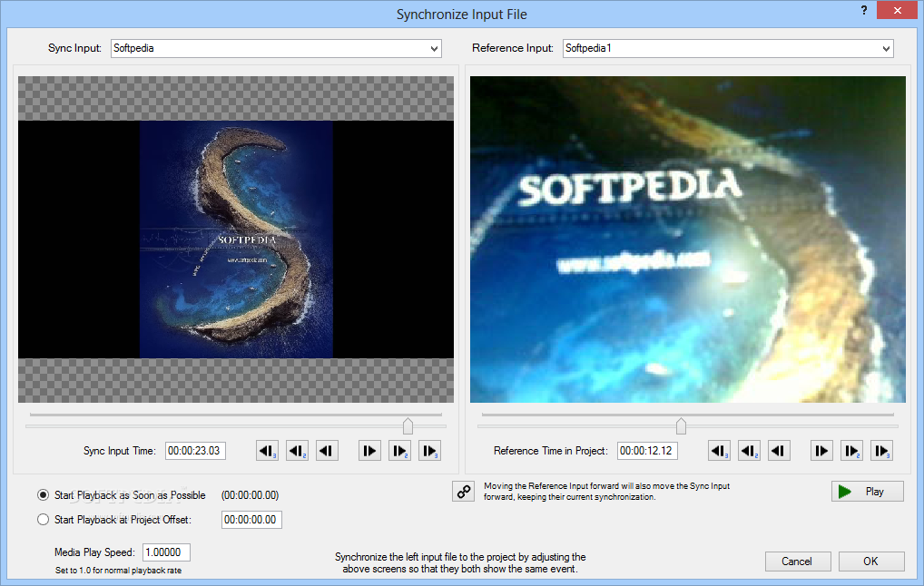Close the Synchronize Input File dialog
The width and height of the screenshot is (924, 586).
(897, 10)
